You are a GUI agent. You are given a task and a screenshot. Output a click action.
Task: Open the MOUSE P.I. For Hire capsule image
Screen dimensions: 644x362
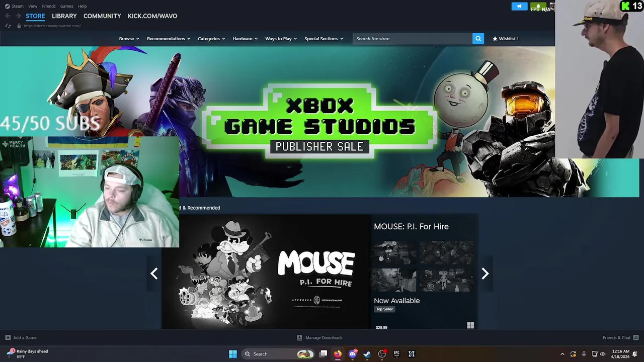[x=266, y=272]
